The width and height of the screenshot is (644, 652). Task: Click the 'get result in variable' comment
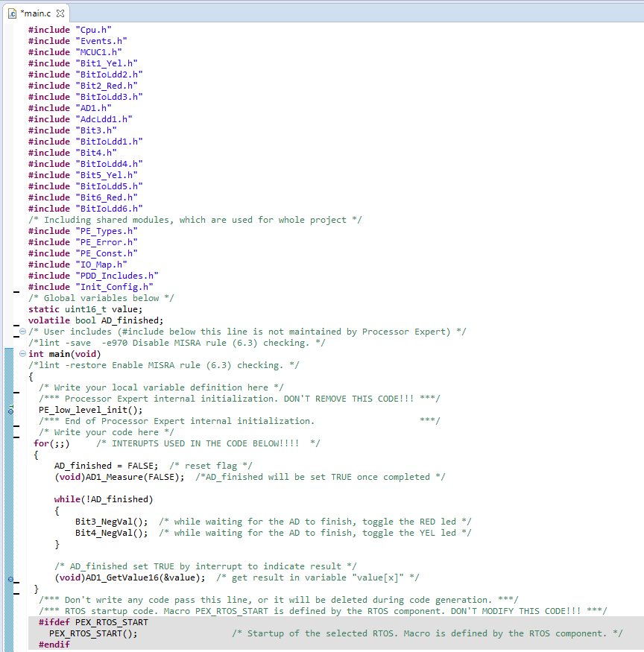click(318, 578)
